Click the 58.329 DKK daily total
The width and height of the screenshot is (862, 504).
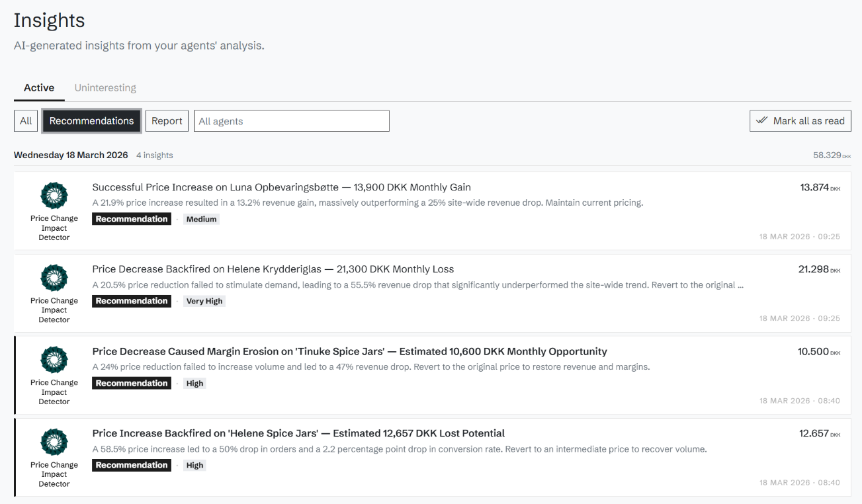[x=832, y=155]
